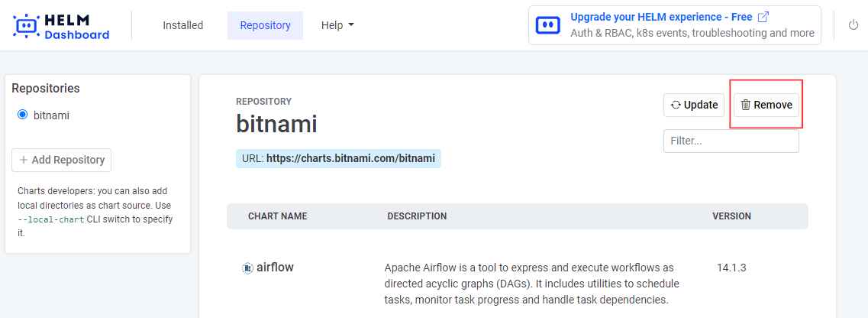
Task: Click the external link icon beside Upgrade text
Action: point(763,17)
